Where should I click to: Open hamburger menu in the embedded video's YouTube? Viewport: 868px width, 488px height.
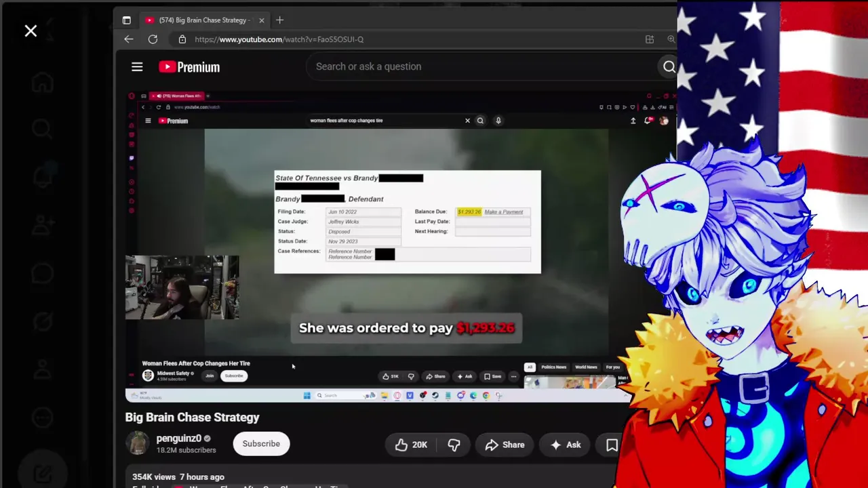click(x=148, y=121)
